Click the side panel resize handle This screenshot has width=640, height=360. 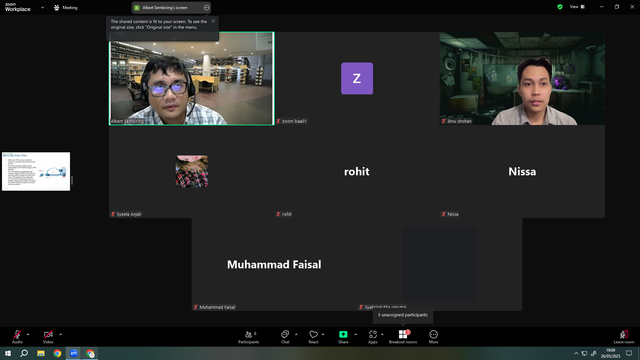pos(72,180)
